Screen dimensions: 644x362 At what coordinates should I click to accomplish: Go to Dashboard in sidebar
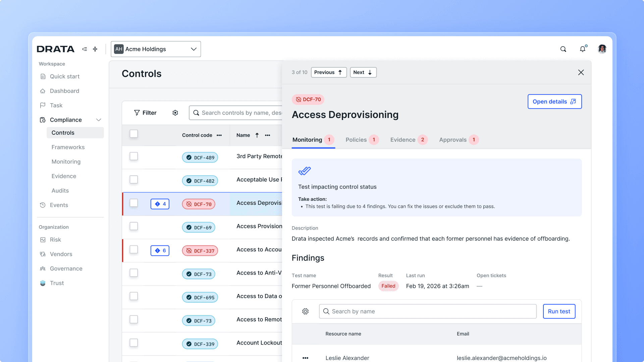[64, 91]
